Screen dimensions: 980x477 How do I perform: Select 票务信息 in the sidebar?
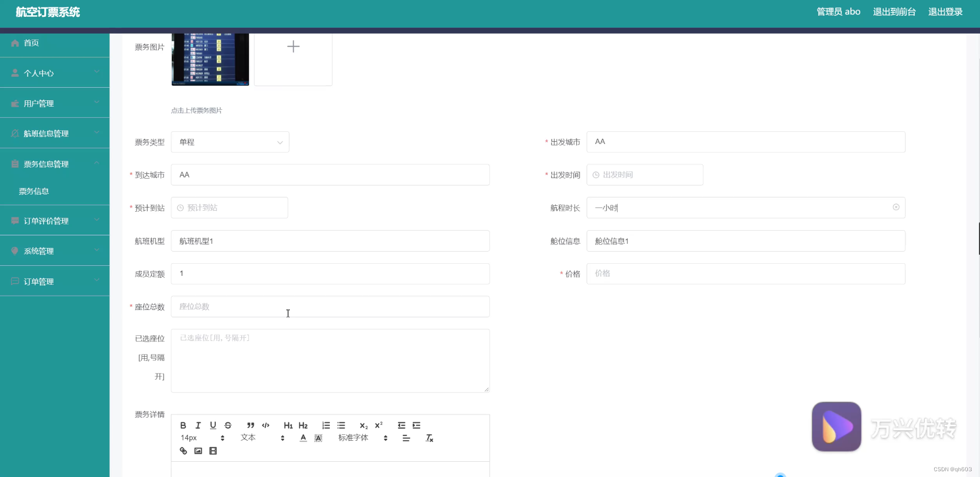coord(34,191)
